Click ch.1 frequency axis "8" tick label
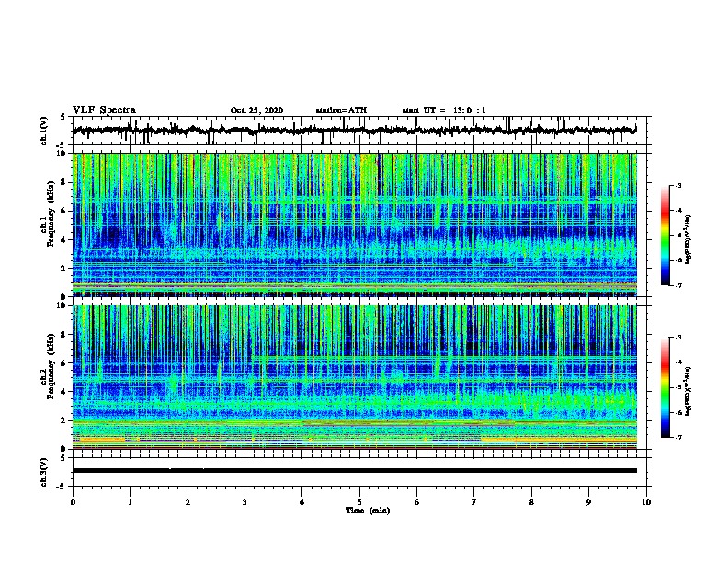This screenshot has height=563, width=728. 63,182
